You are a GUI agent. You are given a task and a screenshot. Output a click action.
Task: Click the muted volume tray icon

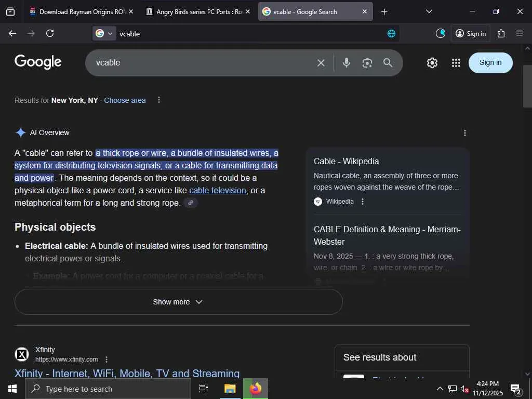click(x=464, y=389)
